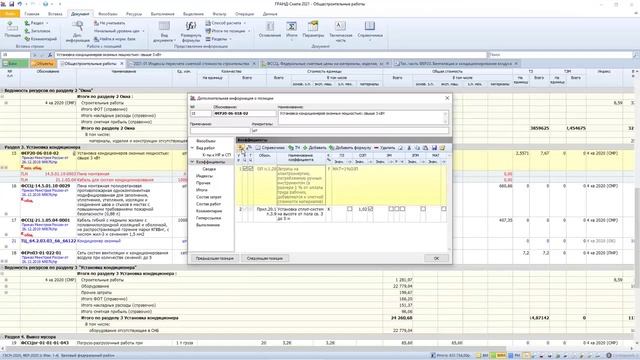Screen dimensions: 640x360
Task: Open Начальный уровень цен dropdown
Action: [x=119, y=31]
